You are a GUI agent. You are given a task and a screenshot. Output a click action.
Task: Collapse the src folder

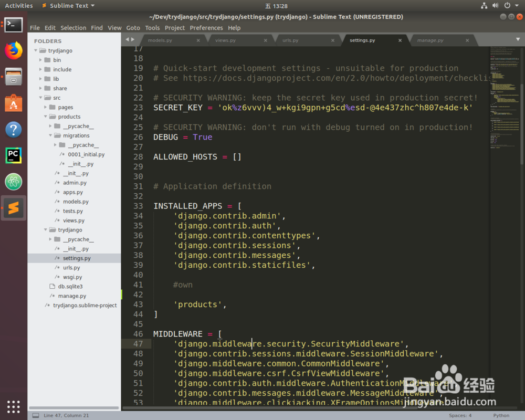[40, 98]
